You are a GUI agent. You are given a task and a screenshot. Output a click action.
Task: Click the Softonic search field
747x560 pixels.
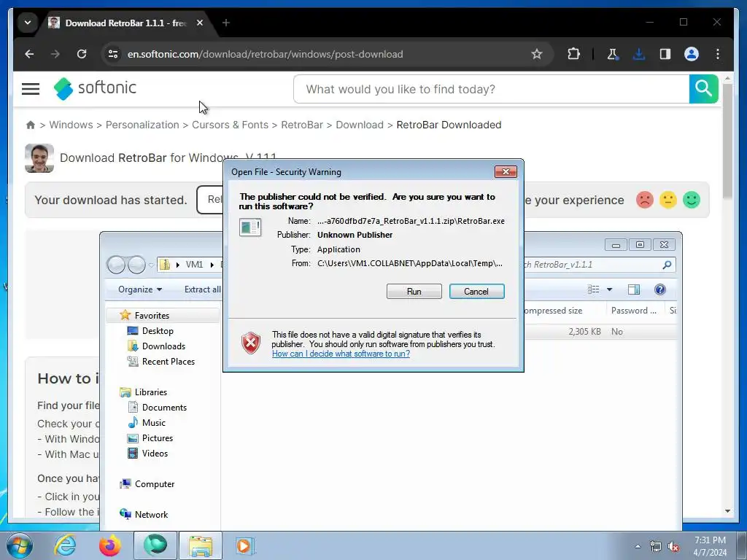(x=491, y=89)
